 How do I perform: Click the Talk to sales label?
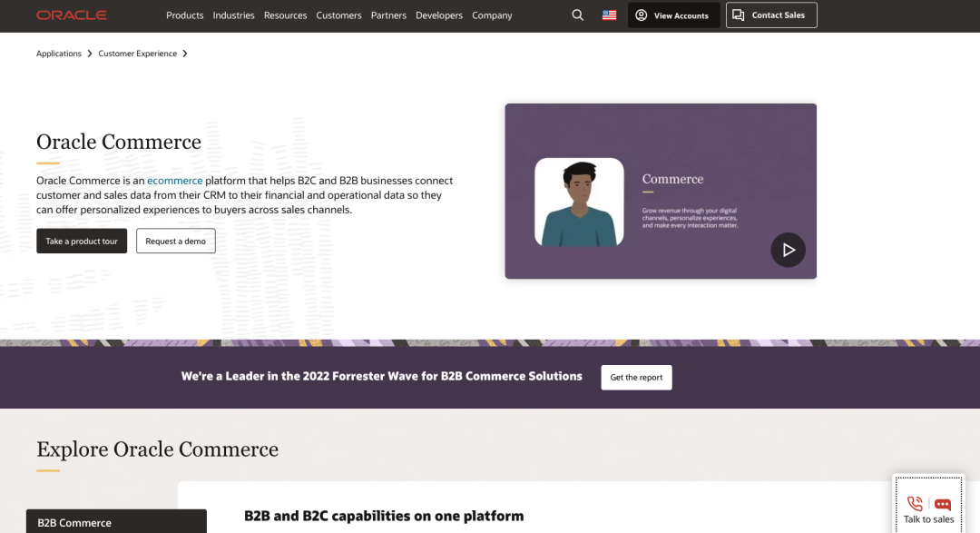(x=929, y=519)
